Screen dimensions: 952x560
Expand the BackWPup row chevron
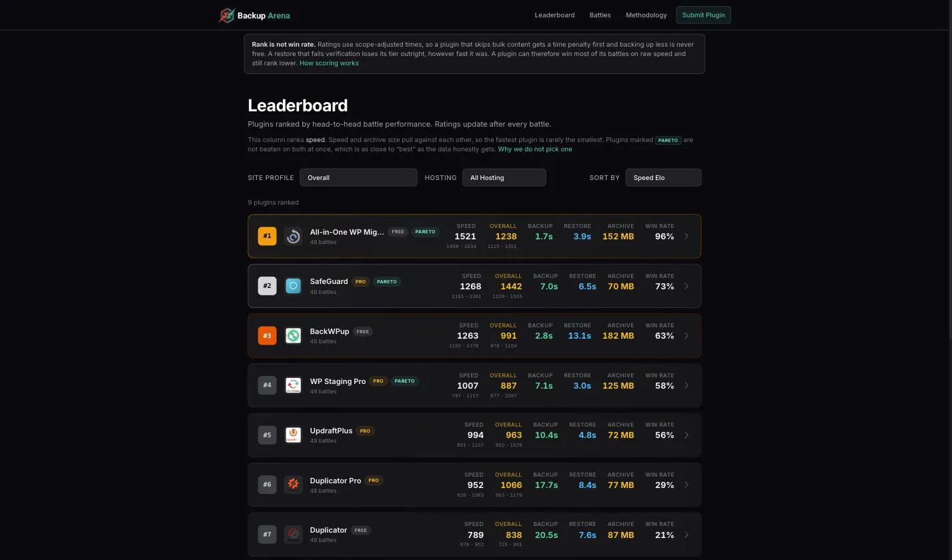[x=686, y=335]
